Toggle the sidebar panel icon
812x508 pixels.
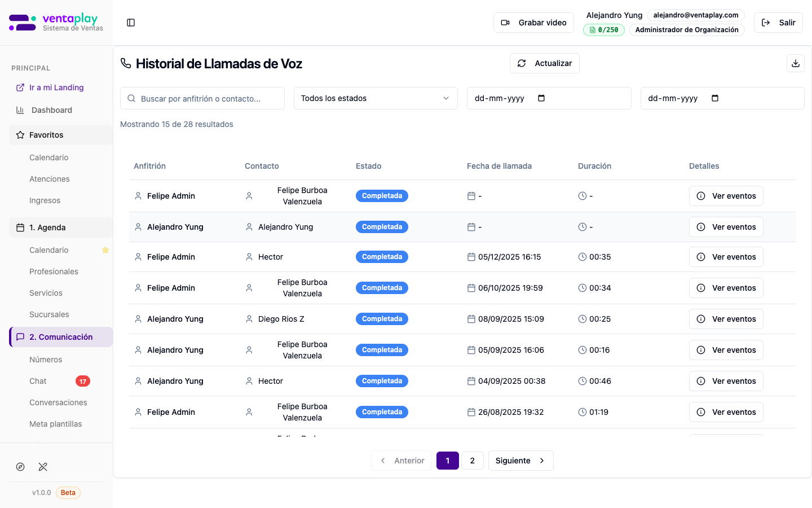pyautogui.click(x=131, y=23)
